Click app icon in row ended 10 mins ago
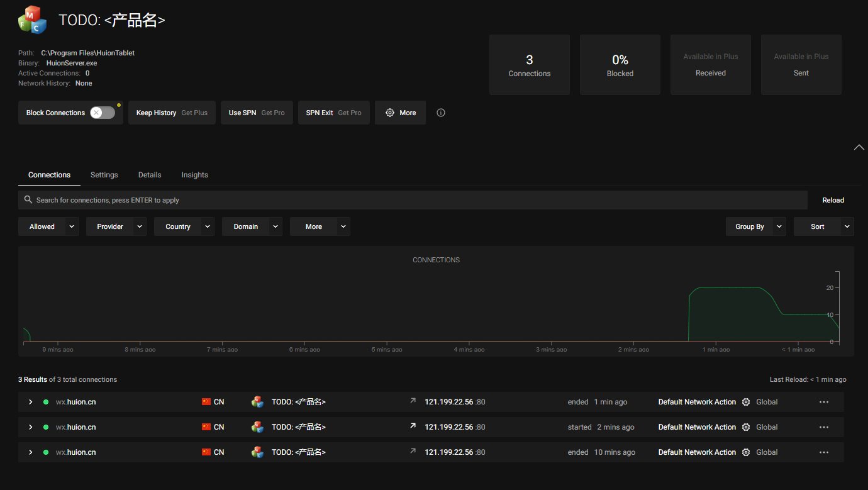The width and height of the screenshot is (868, 490). pyautogui.click(x=257, y=452)
